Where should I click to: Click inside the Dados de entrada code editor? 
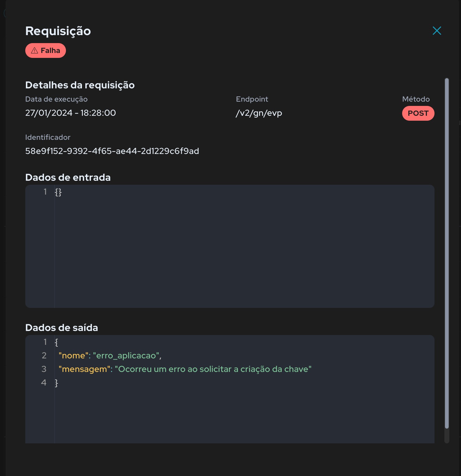tap(230, 246)
